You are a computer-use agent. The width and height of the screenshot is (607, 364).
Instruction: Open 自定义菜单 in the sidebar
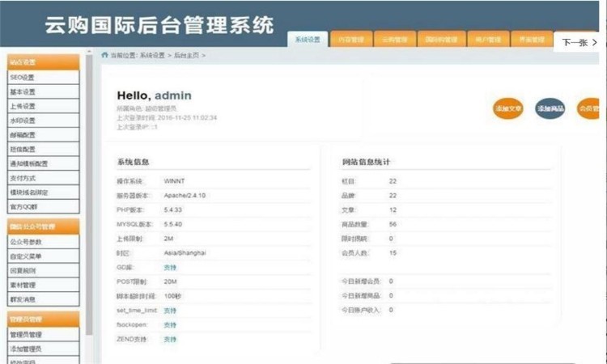44,256
